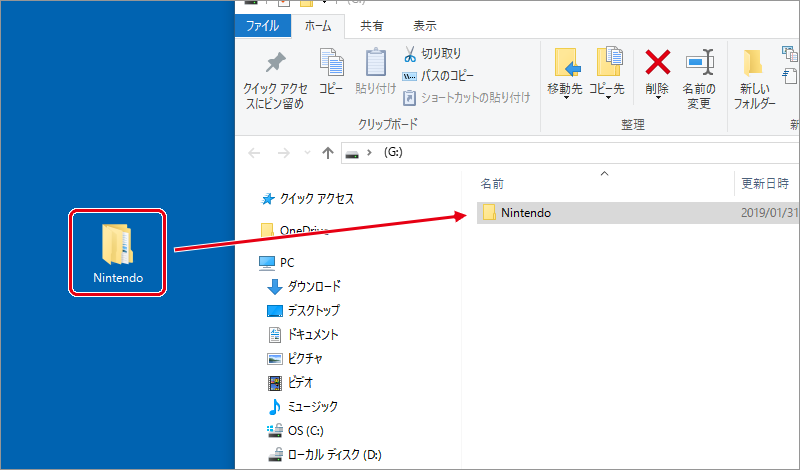Click the Delete (削除) dropdown arrow
Viewport: 800px width, 470px height.
658,97
